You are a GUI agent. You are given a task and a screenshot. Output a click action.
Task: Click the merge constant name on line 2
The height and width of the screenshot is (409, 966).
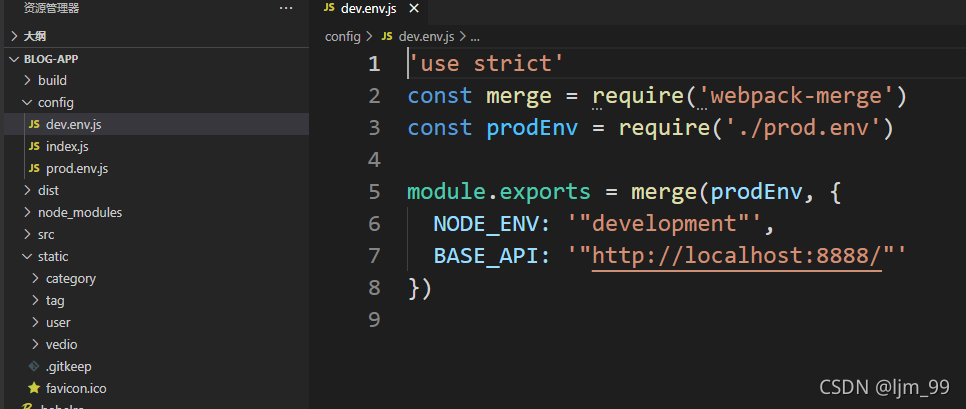point(519,96)
